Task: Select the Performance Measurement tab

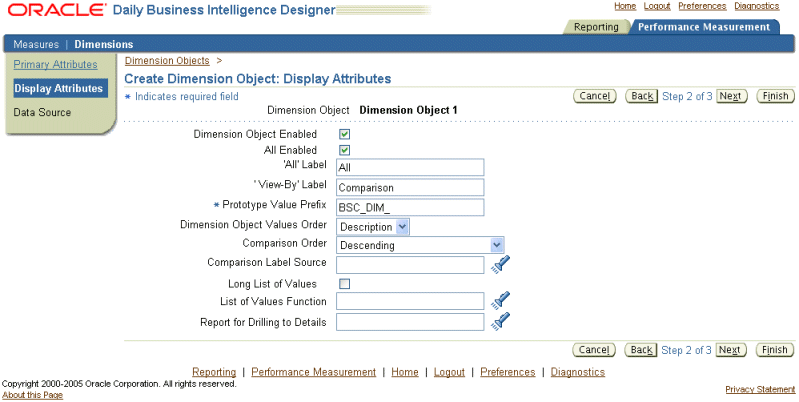Action: tap(704, 27)
